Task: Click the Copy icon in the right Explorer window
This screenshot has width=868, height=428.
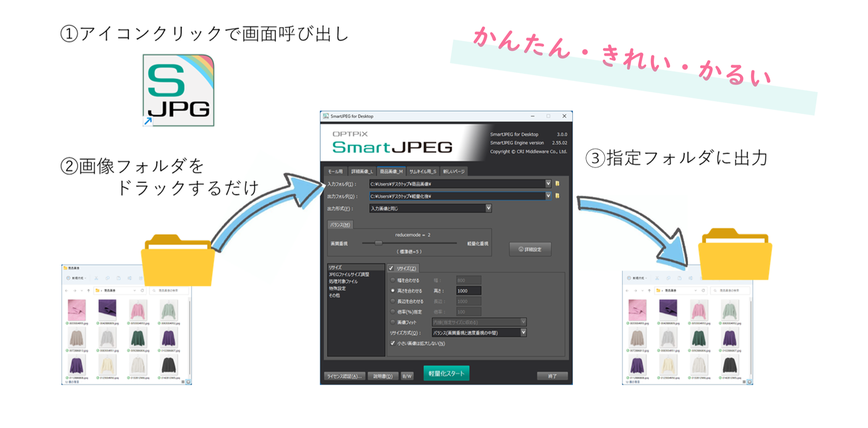Action: (x=668, y=278)
